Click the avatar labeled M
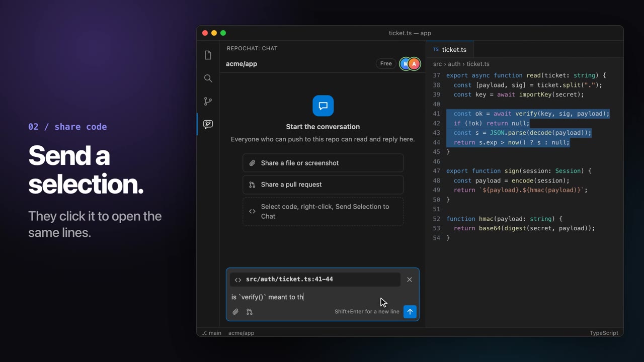The image size is (644, 362). click(x=405, y=64)
